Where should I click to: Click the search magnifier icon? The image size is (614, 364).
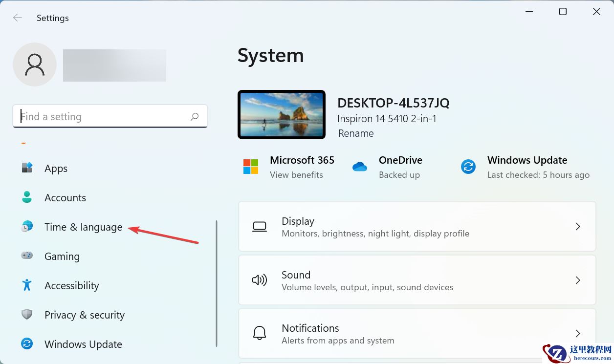click(x=194, y=116)
